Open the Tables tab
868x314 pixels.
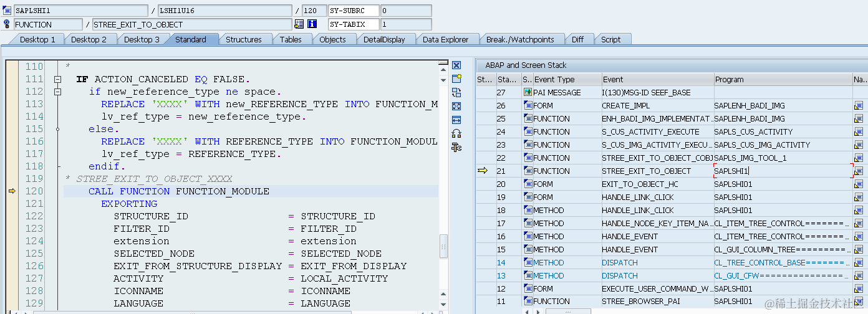pyautogui.click(x=291, y=39)
